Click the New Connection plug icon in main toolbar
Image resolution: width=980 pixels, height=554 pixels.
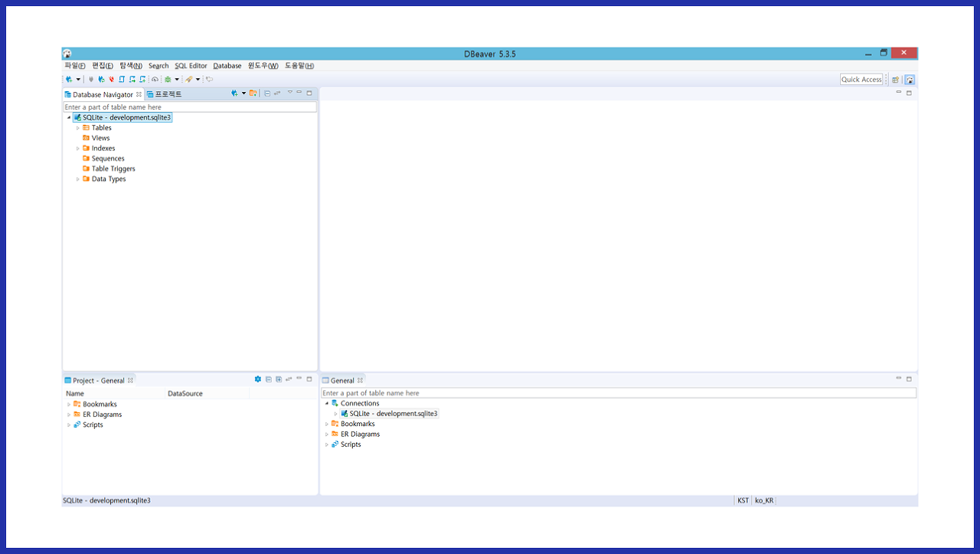pos(69,79)
